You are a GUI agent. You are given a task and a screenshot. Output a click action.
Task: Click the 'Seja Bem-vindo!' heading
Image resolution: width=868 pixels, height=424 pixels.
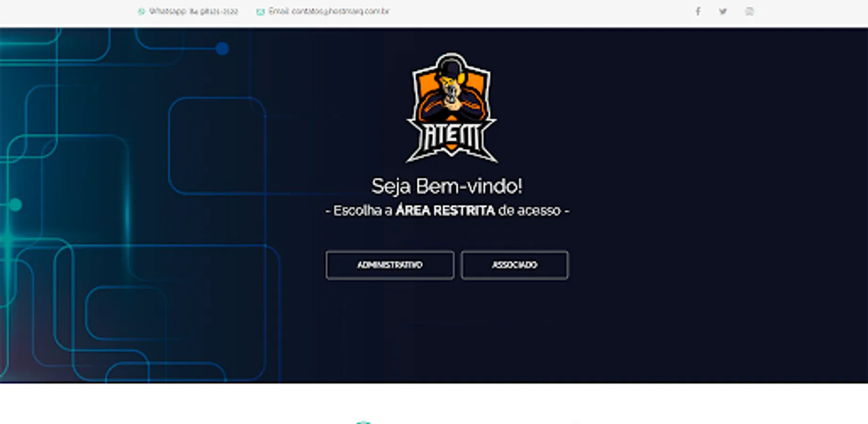point(446,186)
